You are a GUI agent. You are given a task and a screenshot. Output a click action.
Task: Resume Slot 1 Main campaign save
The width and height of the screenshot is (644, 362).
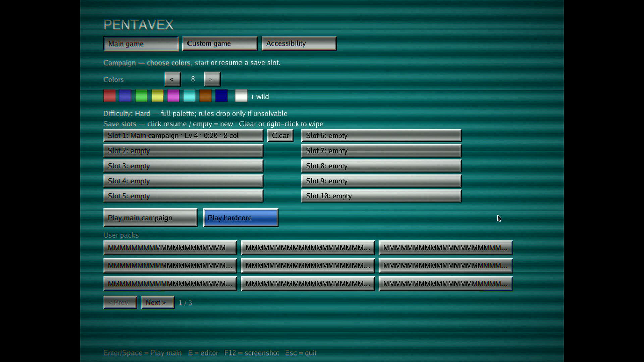(183, 136)
